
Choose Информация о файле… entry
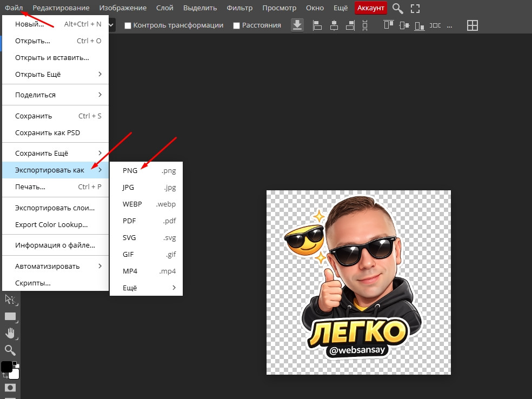[x=55, y=245]
